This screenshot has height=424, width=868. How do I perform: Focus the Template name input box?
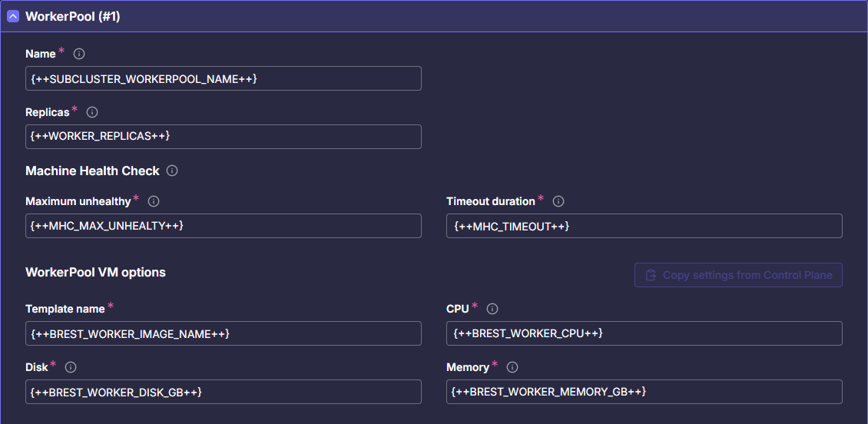[223, 333]
